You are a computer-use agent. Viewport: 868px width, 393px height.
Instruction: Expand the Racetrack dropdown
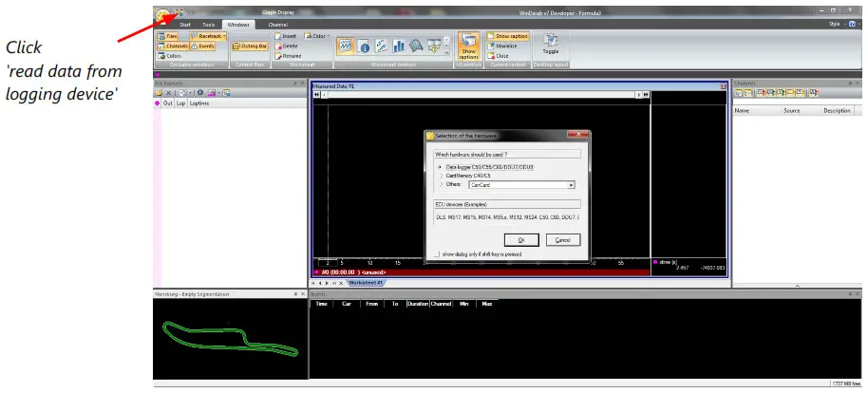(x=224, y=36)
